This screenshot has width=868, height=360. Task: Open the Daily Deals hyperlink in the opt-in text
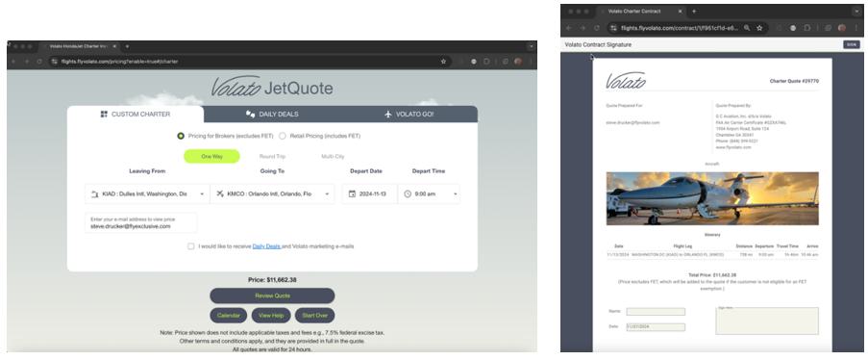point(267,246)
